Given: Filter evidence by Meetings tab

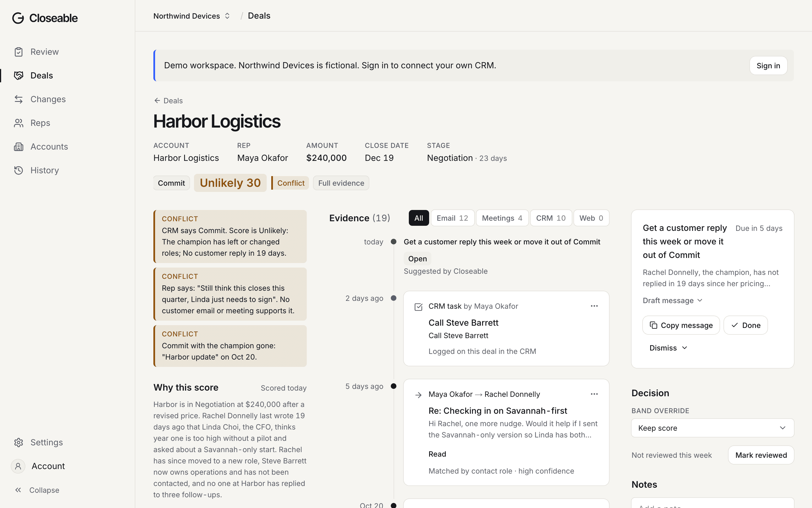Looking at the screenshot, I should coord(502,218).
